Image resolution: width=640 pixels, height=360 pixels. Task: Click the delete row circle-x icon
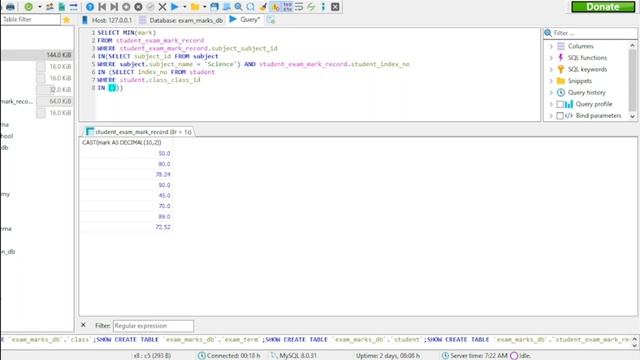(x=138, y=7)
